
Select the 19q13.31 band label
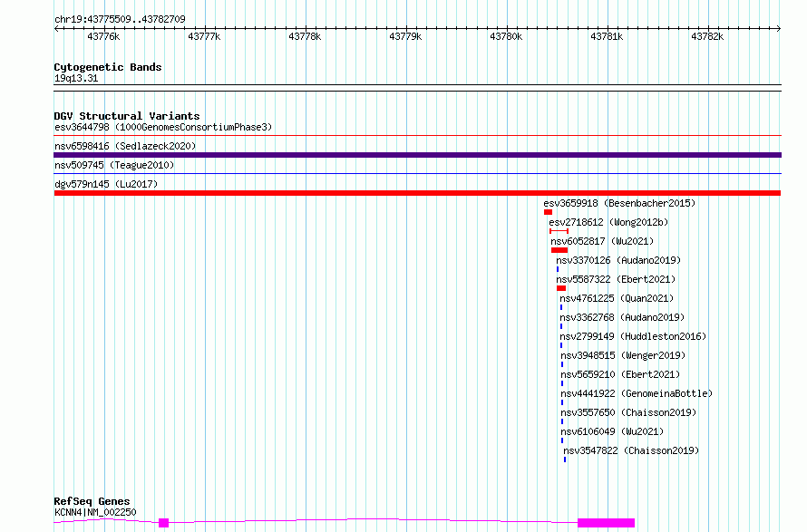click(x=76, y=78)
